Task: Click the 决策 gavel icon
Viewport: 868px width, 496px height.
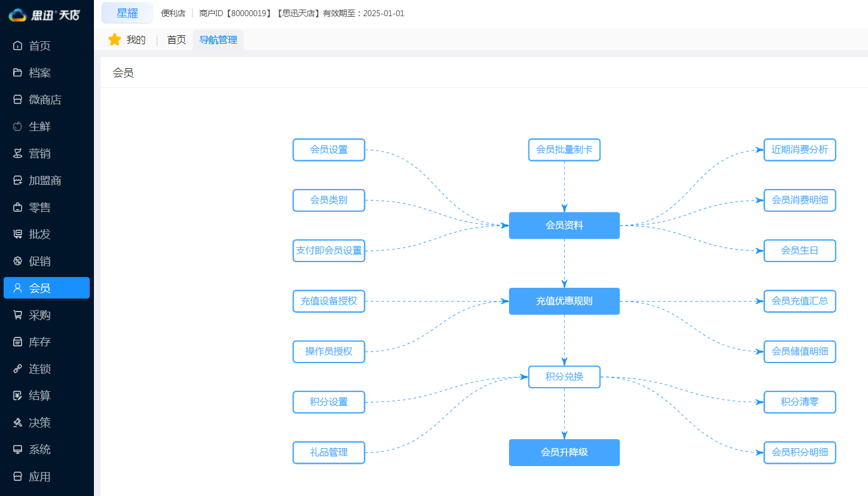Action: pyautogui.click(x=17, y=423)
